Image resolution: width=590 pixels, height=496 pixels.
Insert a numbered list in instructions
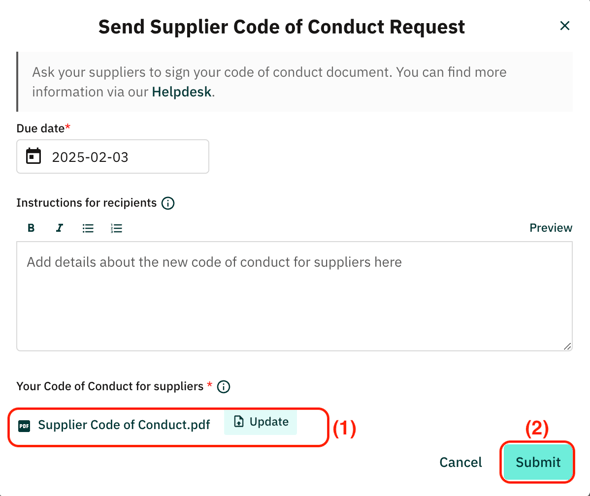pos(116,228)
